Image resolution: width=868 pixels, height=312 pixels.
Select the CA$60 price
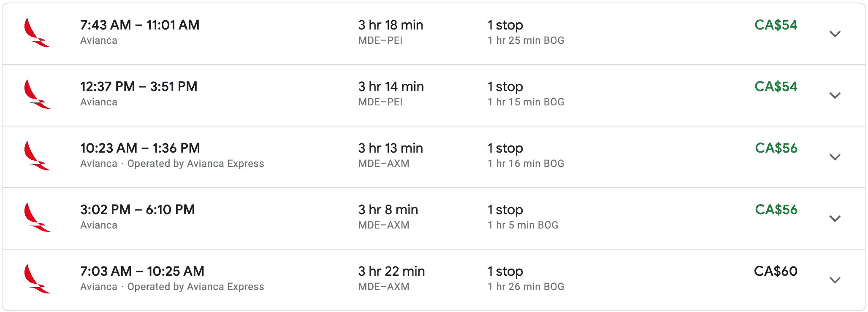click(x=776, y=271)
